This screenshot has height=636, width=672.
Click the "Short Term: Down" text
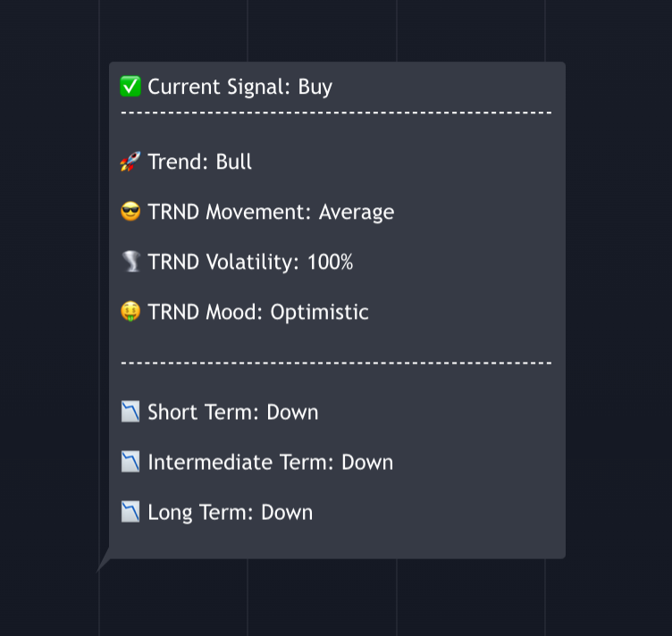coord(233,412)
